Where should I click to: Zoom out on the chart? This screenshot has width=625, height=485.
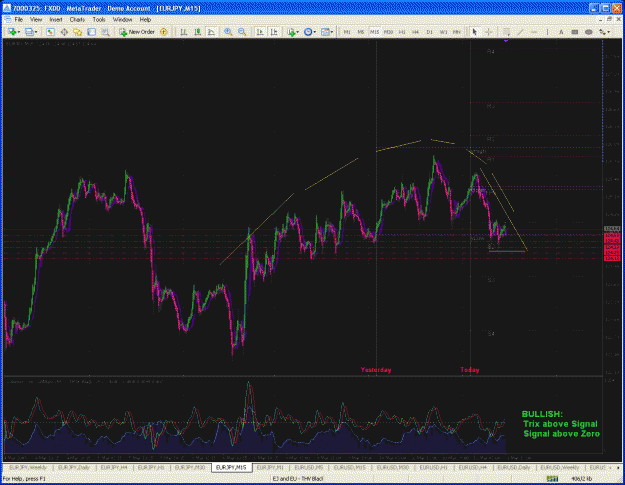point(242,32)
